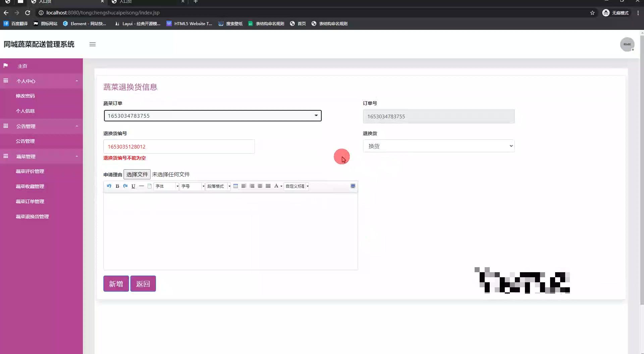Open the 搜索壁纸 bookmark
Screen dimensions: 644x354
coord(230,23)
